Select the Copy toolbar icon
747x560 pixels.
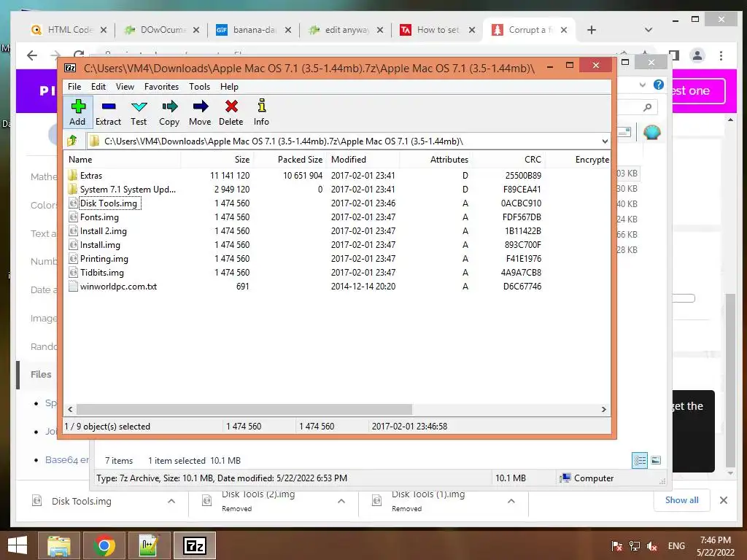tap(169, 112)
